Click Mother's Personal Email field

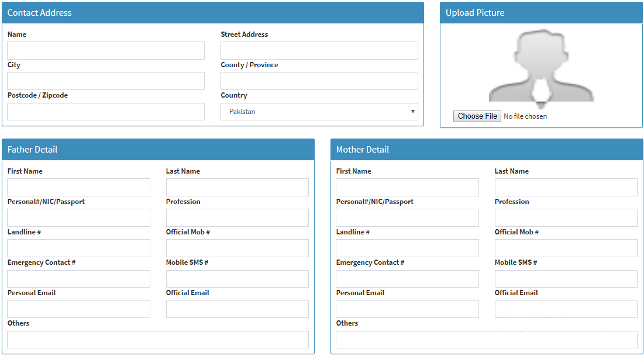(x=407, y=309)
